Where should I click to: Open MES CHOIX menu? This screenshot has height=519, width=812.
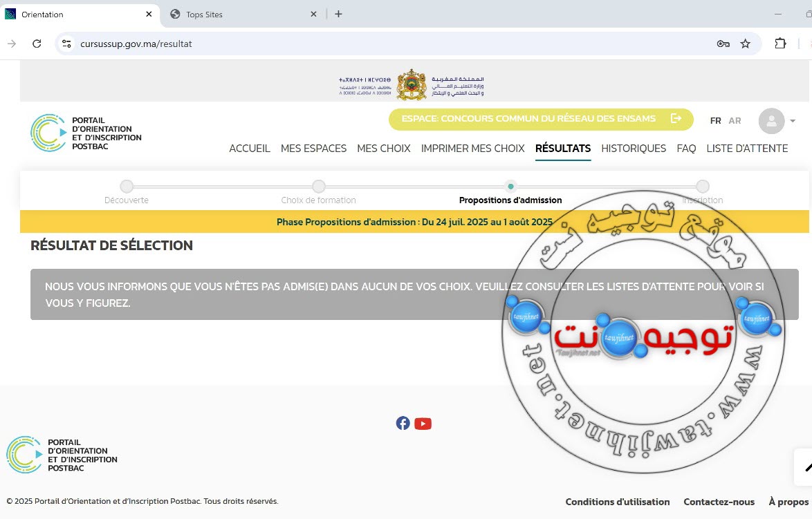384,149
